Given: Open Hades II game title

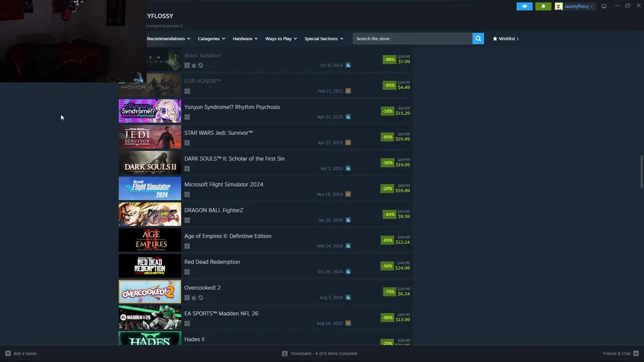Looking at the screenshot, I should pos(194,339).
